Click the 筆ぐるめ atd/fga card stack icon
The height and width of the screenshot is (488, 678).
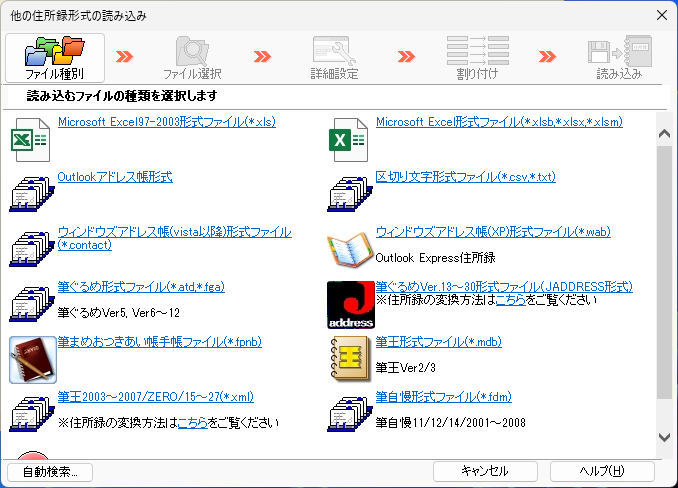32,304
